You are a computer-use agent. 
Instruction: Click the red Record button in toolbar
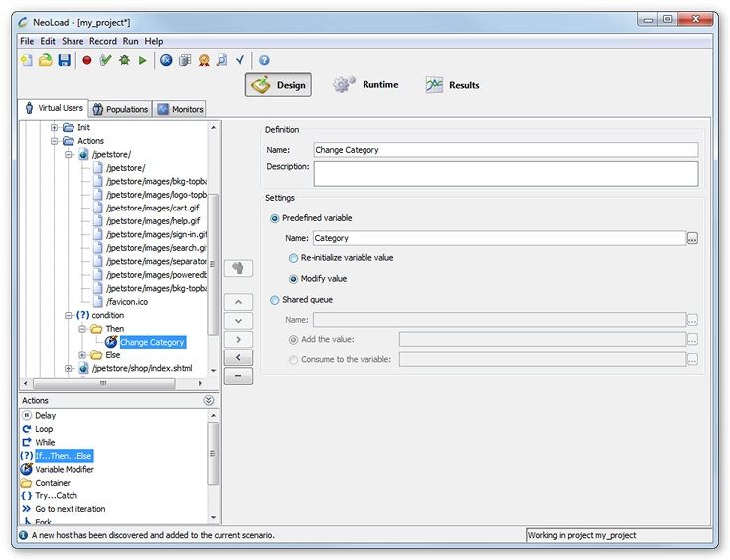click(x=87, y=61)
